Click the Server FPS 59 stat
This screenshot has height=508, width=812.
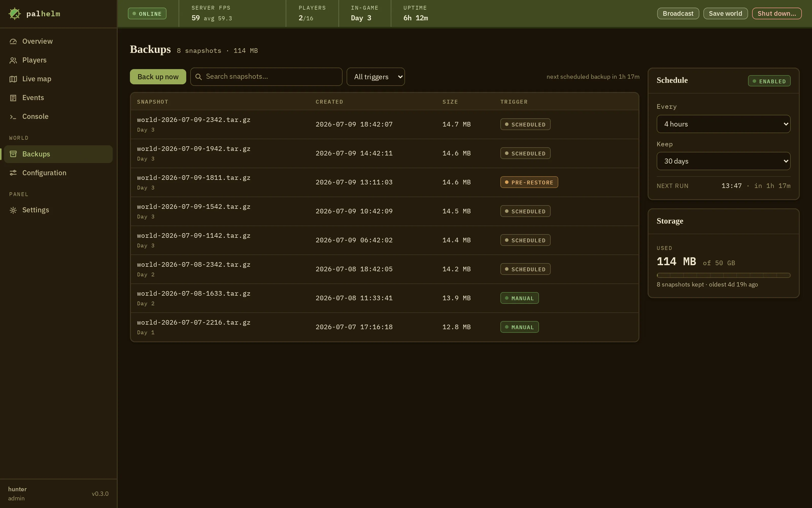[x=211, y=13]
